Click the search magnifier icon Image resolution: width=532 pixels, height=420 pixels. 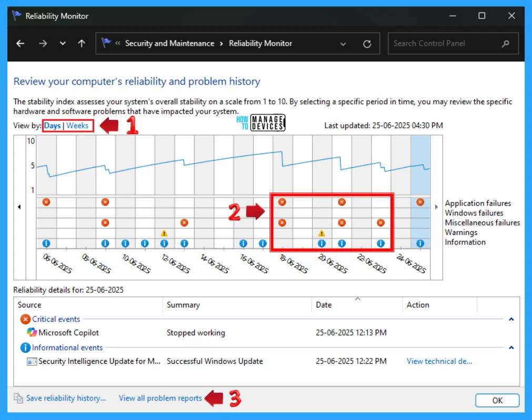pos(506,44)
